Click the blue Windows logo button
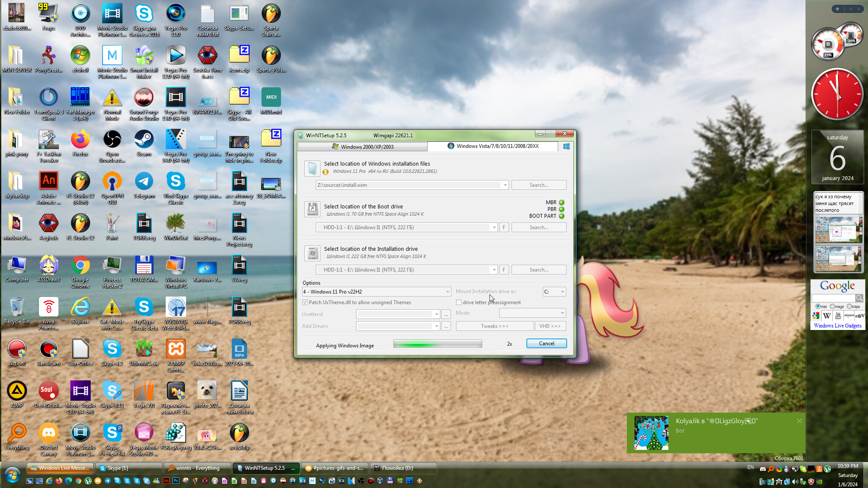Image resolution: width=868 pixels, height=488 pixels. click(566, 147)
